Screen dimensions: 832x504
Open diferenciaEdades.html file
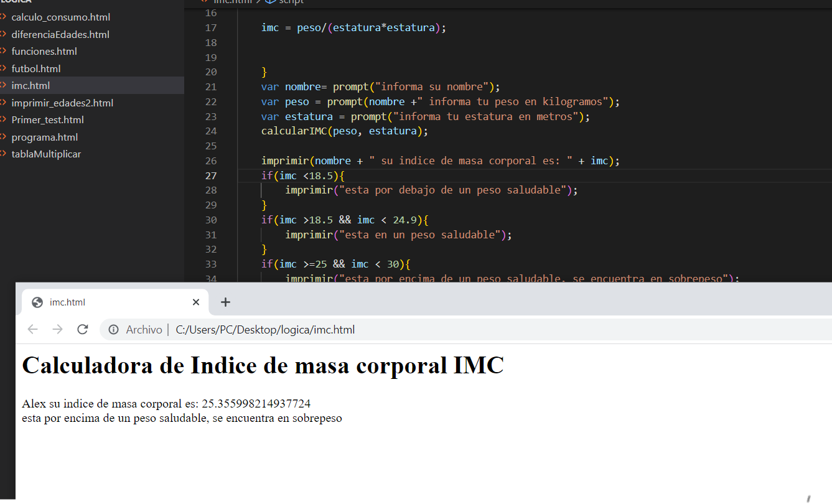click(x=60, y=34)
